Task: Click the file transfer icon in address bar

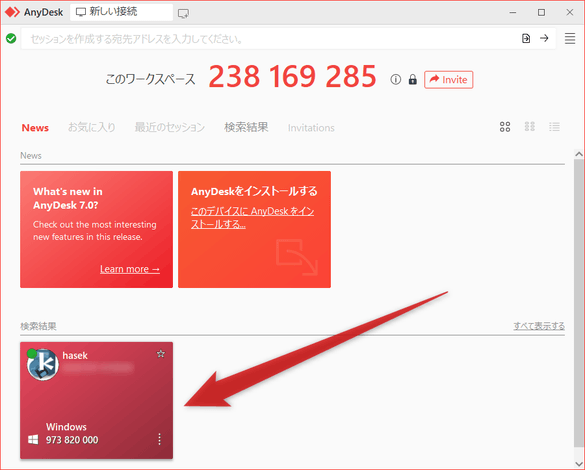Action: [x=526, y=38]
